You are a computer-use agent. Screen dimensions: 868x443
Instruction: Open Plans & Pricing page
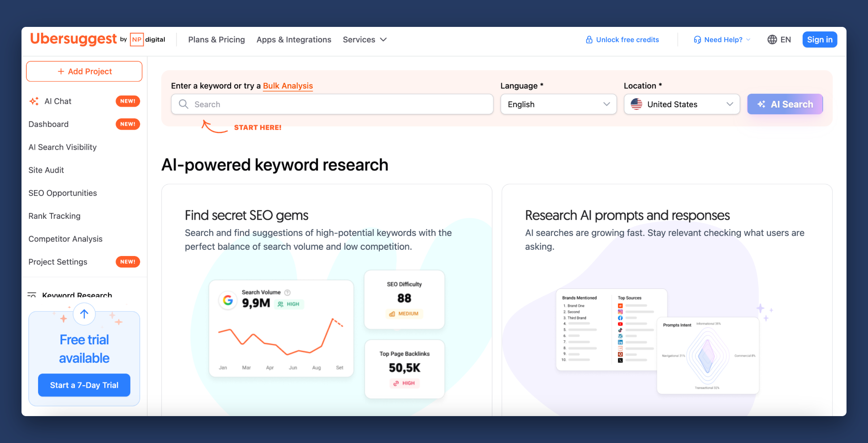click(216, 39)
